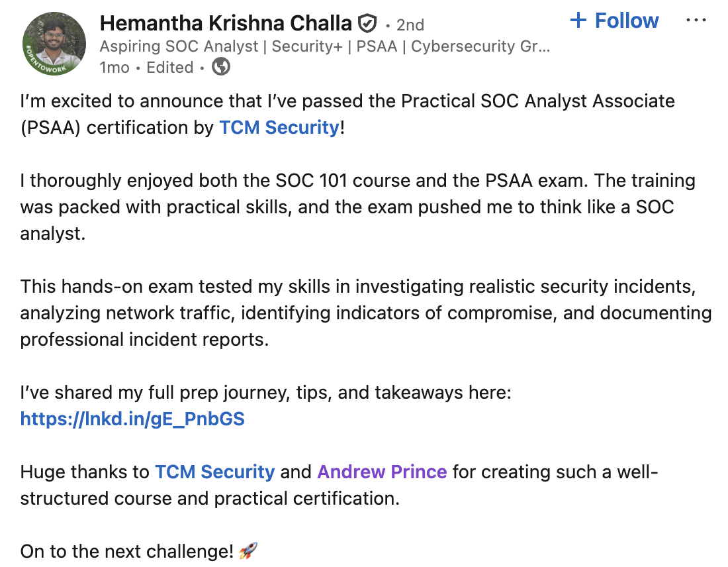Image resolution: width=728 pixels, height=567 pixels.
Task: Click the globe public visibility icon
Action: [221, 67]
